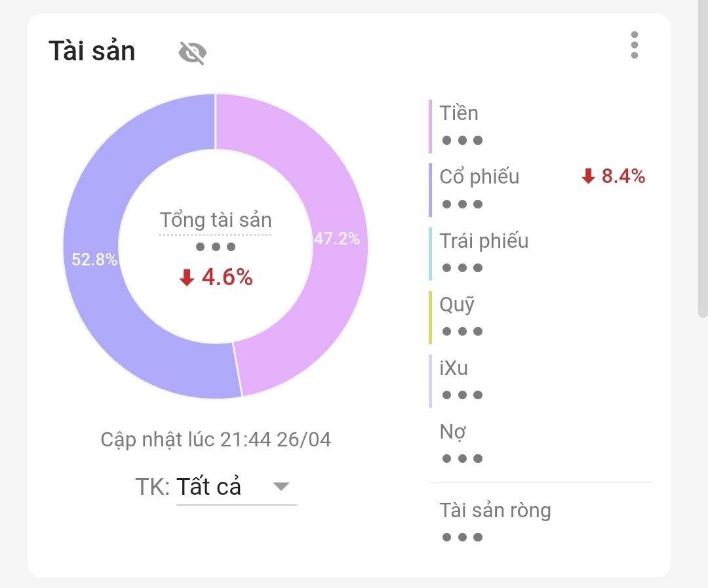Open the three-dot more options menu
Image resolution: width=708 pixels, height=588 pixels.
click(634, 45)
